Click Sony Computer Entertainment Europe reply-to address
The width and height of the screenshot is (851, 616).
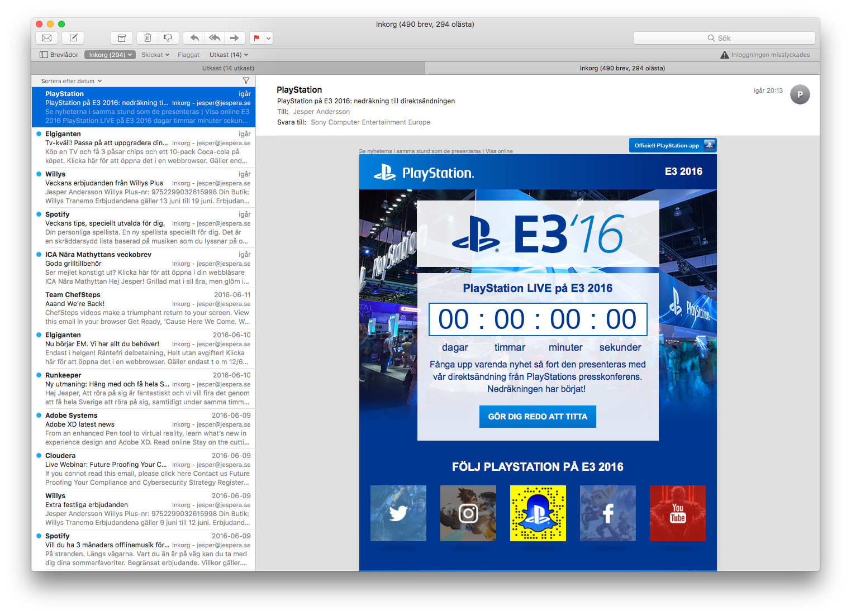[x=370, y=122]
